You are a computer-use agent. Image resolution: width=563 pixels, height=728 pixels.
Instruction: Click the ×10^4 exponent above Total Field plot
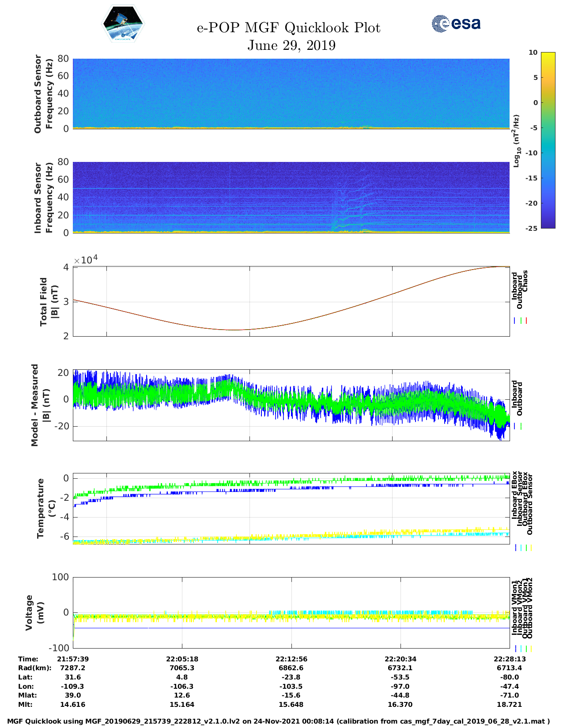86,260
